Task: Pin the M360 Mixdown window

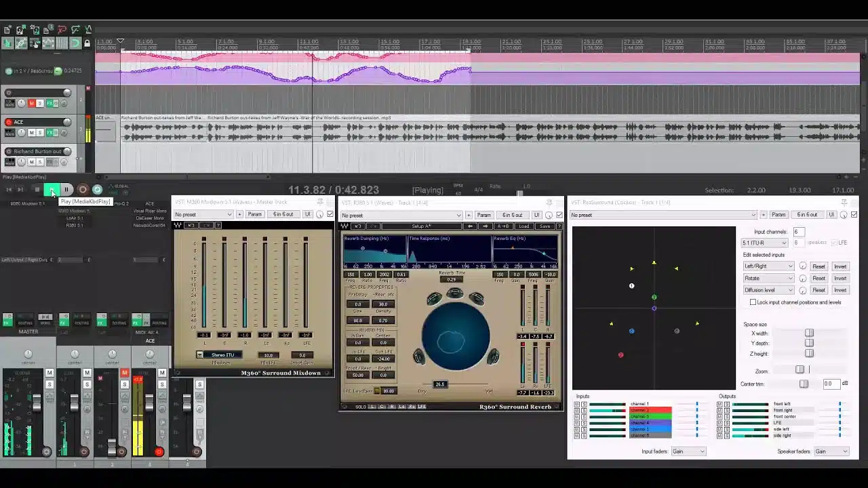Action: pyautogui.click(x=320, y=202)
